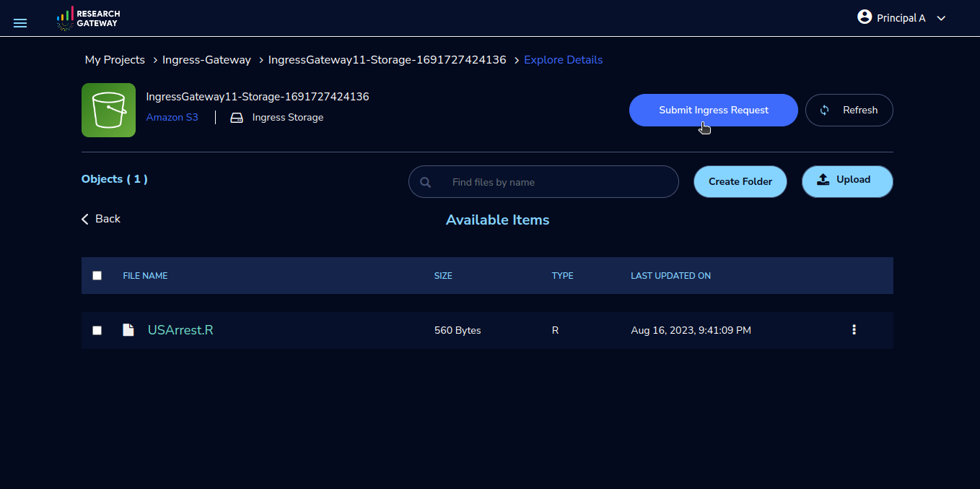Viewport: 980px width, 489px height.
Task: Click the USArrest.R document icon
Action: pyautogui.click(x=128, y=330)
